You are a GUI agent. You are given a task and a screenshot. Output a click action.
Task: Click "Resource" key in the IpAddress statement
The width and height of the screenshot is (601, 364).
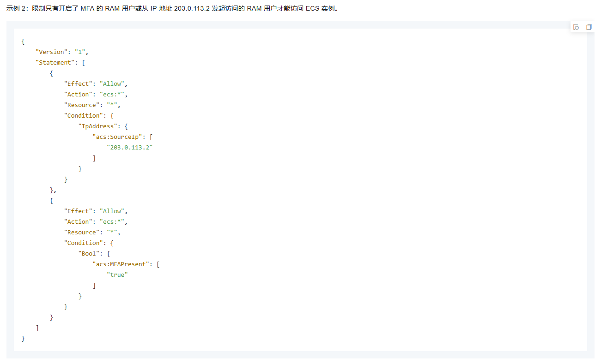(x=82, y=105)
